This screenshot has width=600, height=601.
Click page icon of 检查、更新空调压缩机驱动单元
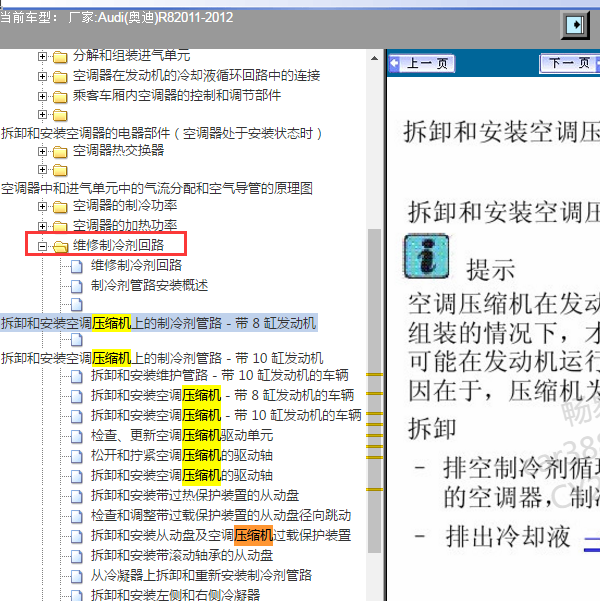point(77,436)
